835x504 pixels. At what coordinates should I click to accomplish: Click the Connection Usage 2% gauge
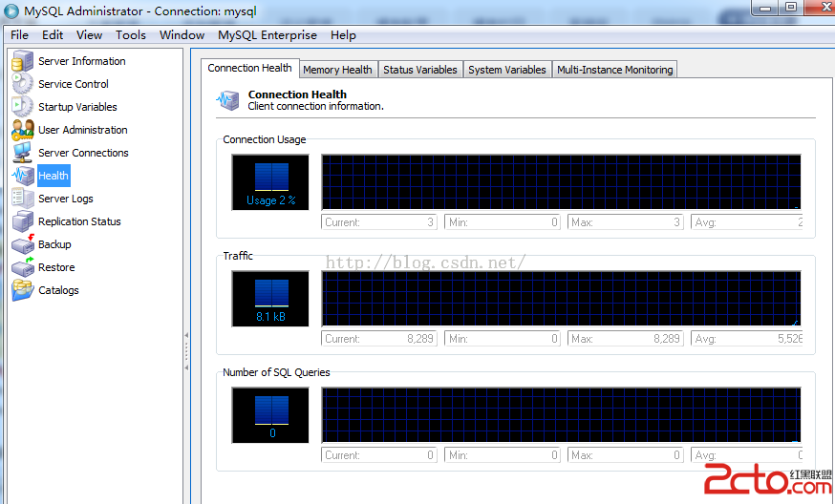tap(270, 182)
